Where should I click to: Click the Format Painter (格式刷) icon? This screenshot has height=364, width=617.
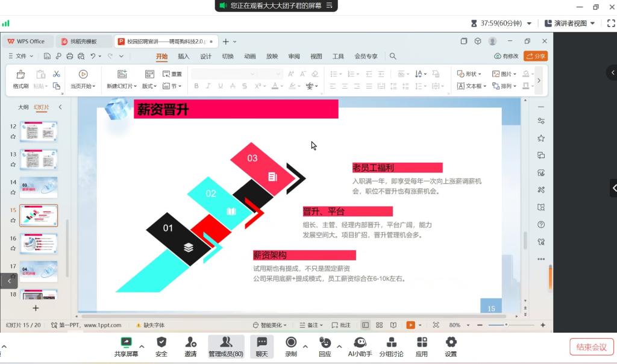[x=20, y=75]
